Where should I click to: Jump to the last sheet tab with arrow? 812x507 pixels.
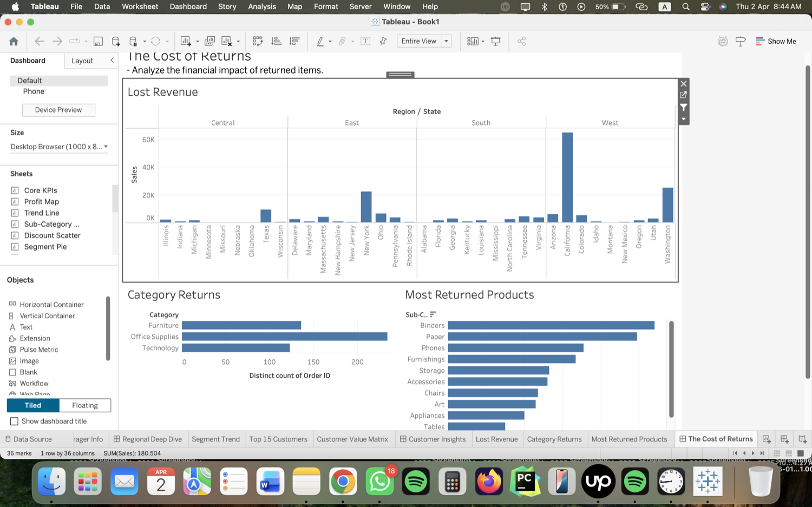(762, 453)
